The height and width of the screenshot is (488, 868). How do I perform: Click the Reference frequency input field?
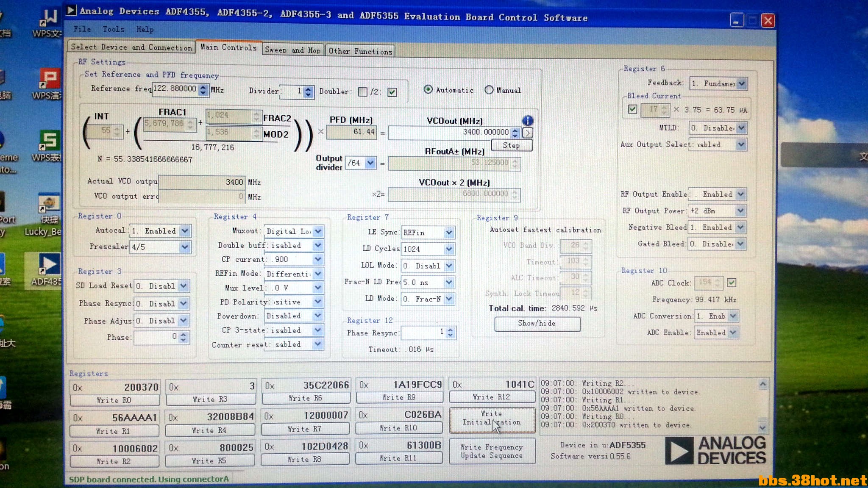pos(175,89)
